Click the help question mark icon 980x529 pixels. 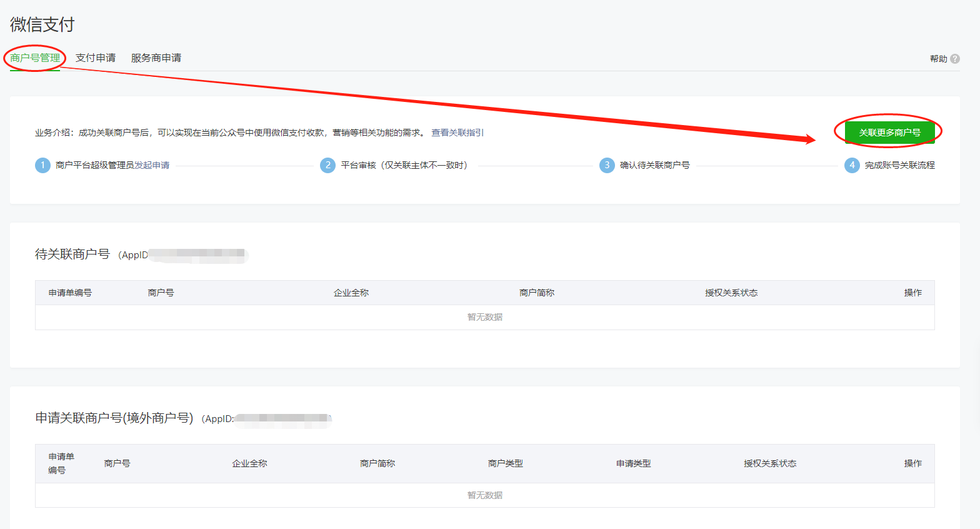coord(955,59)
